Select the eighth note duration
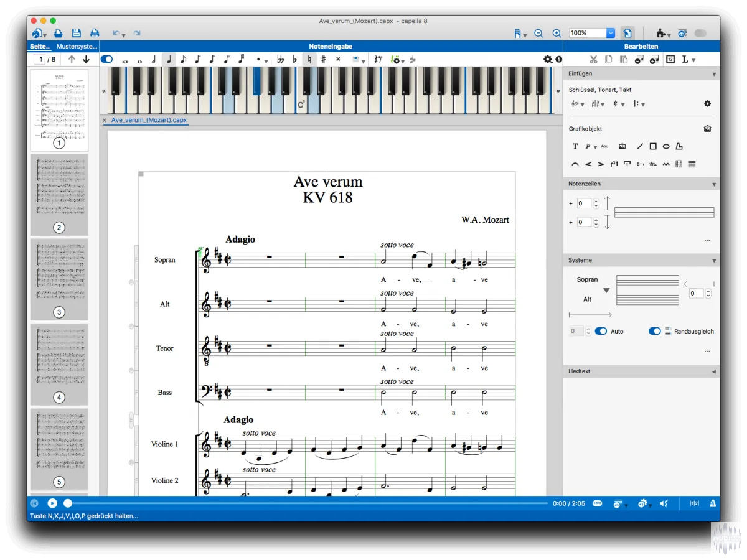The width and height of the screenshot is (747, 560). tap(183, 59)
